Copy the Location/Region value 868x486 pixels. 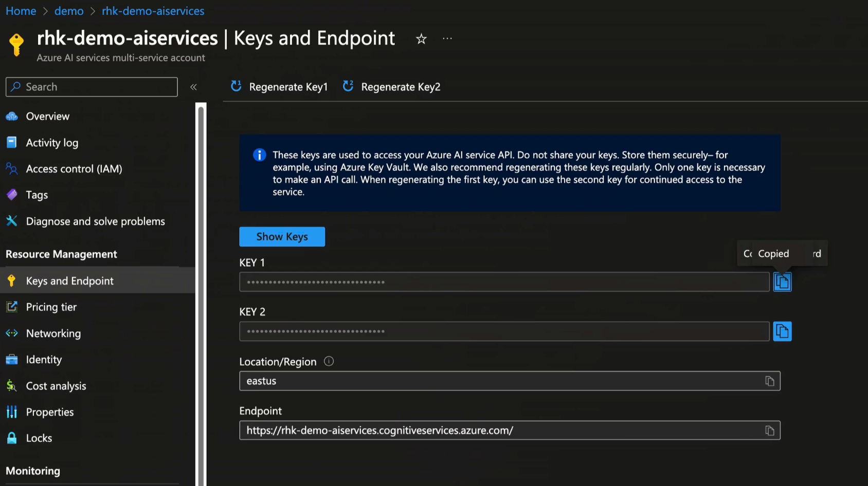pos(769,381)
